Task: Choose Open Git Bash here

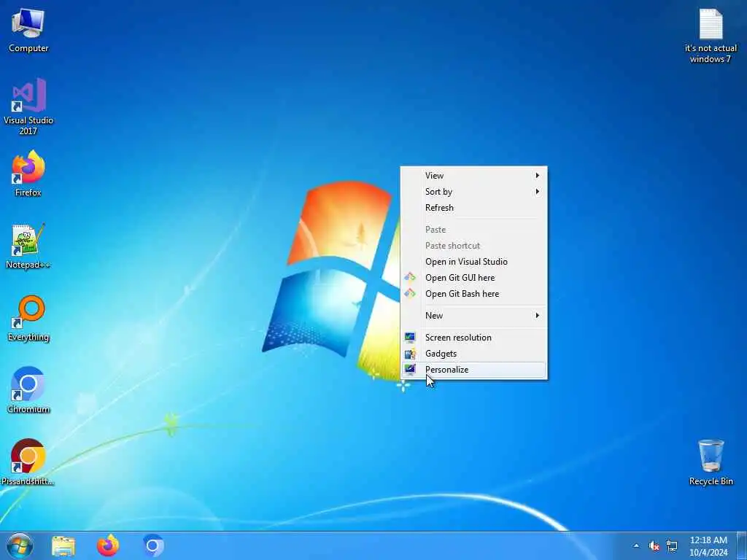Action: [473, 295]
